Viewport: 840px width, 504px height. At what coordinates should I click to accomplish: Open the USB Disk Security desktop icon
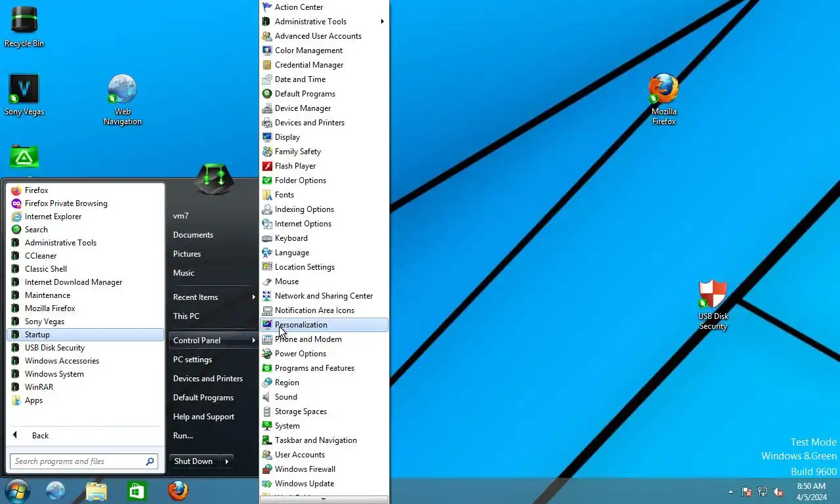(713, 305)
